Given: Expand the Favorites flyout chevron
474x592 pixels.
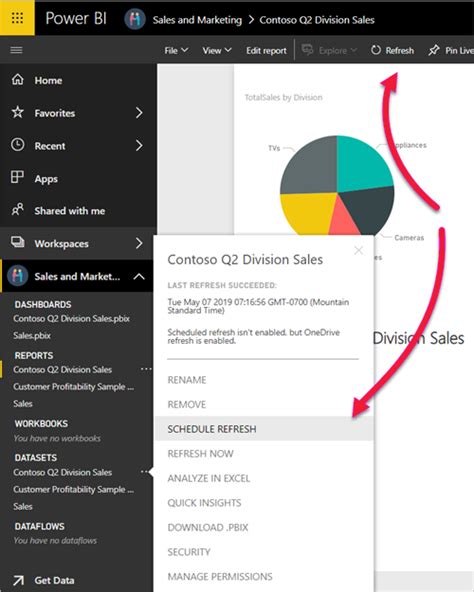Looking at the screenshot, I should (x=139, y=113).
